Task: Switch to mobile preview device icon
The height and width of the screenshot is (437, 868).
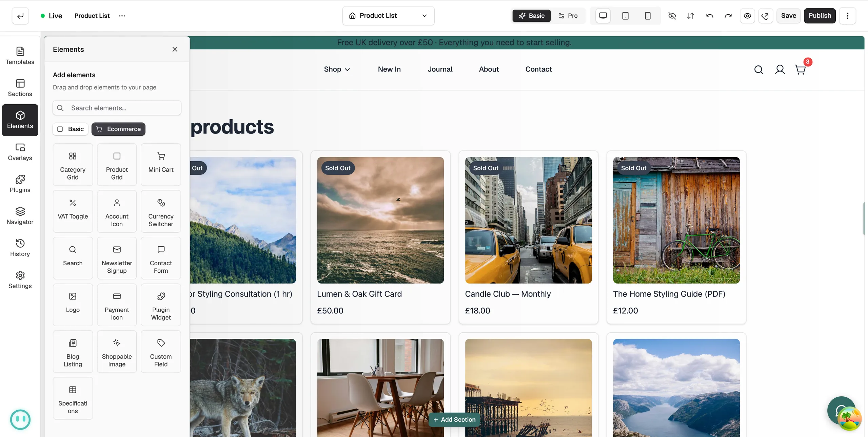Action: [x=648, y=16]
